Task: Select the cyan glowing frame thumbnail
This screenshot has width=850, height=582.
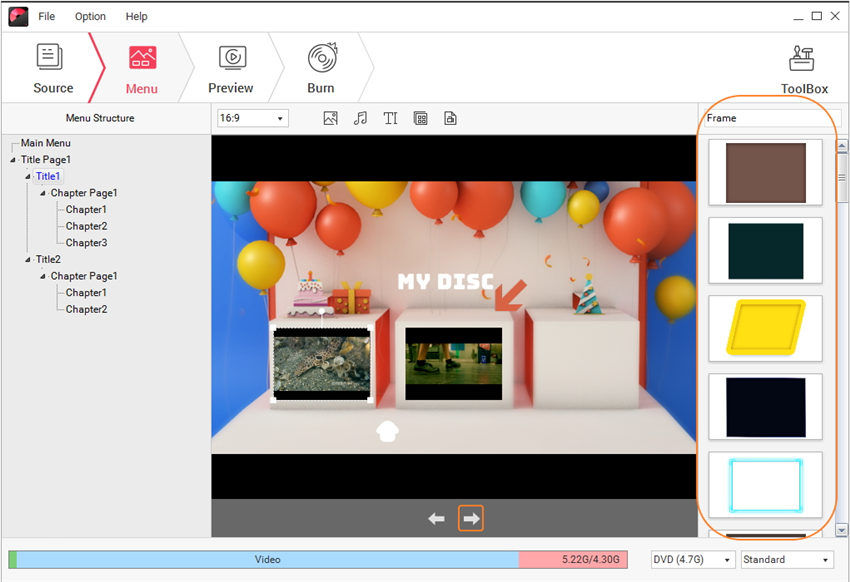Action: point(765,485)
